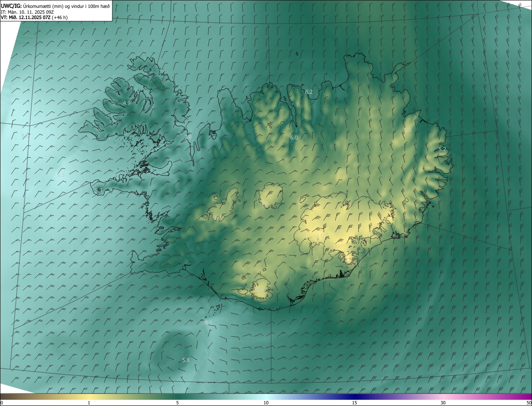The height and width of the screenshot is (406, 532).
Task: Click the colorbar tick label 1
Action: pos(89,403)
